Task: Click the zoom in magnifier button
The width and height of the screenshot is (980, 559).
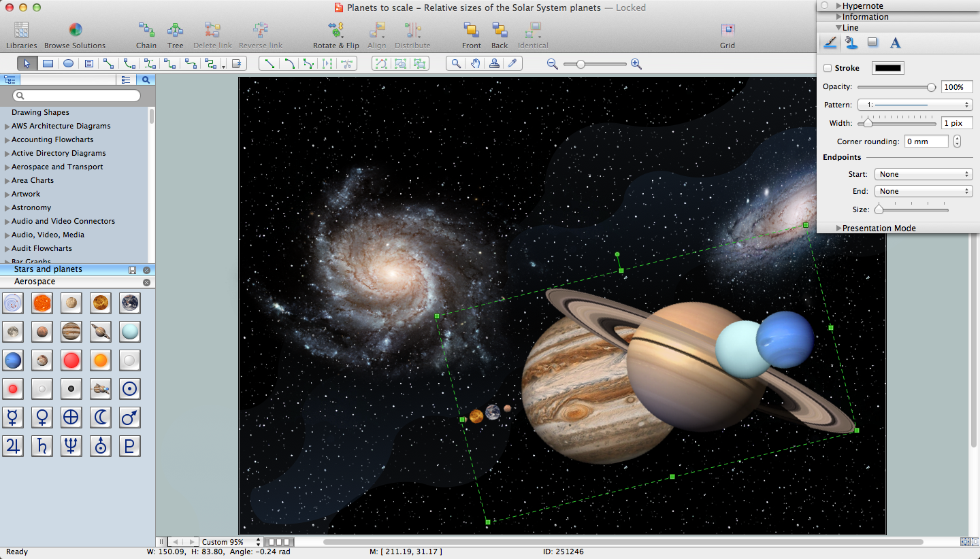Action: tap(636, 64)
